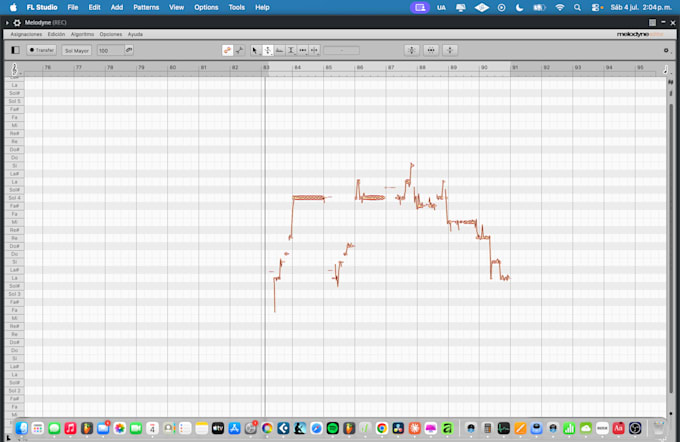Expand plugin window arrow next to Melodyne title
The height and width of the screenshot is (442, 680).
[x=7, y=23]
